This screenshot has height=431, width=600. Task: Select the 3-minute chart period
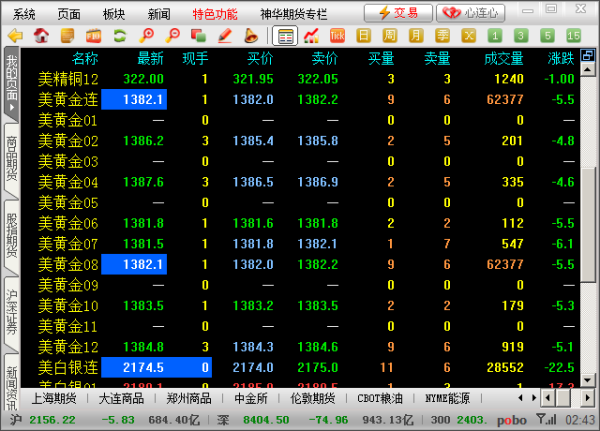[x=521, y=36]
